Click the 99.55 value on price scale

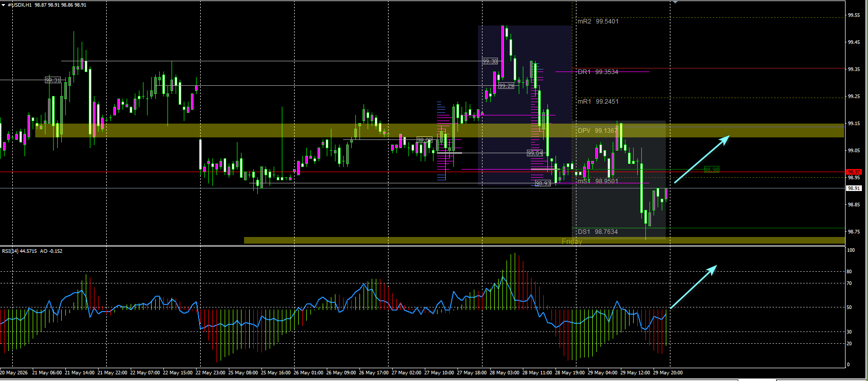point(854,15)
